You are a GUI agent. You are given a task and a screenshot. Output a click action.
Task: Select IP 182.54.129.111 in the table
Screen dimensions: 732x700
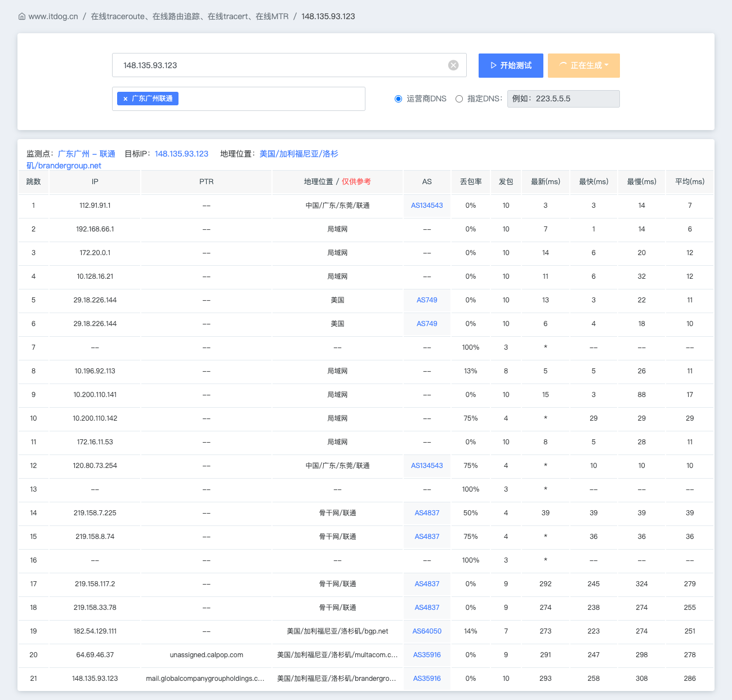[x=95, y=631]
